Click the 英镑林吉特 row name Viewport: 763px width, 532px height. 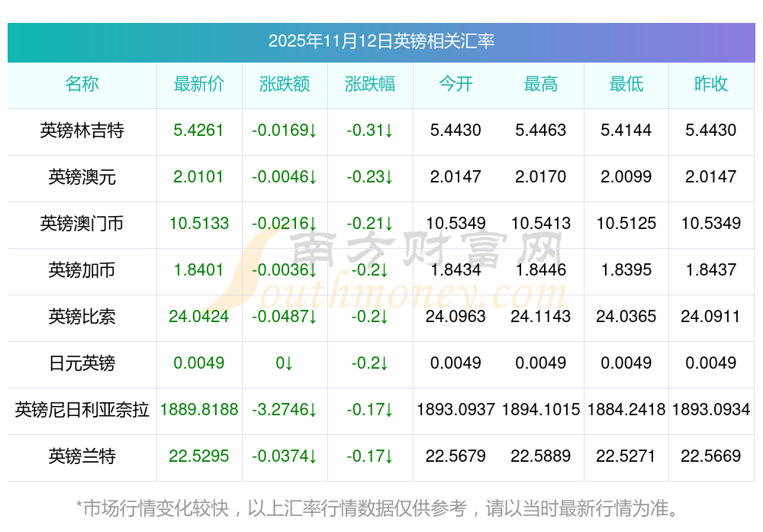pyautogui.click(x=82, y=131)
